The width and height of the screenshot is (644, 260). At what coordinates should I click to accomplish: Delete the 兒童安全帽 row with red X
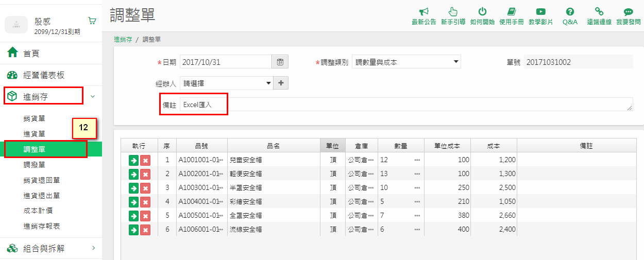[x=145, y=160]
